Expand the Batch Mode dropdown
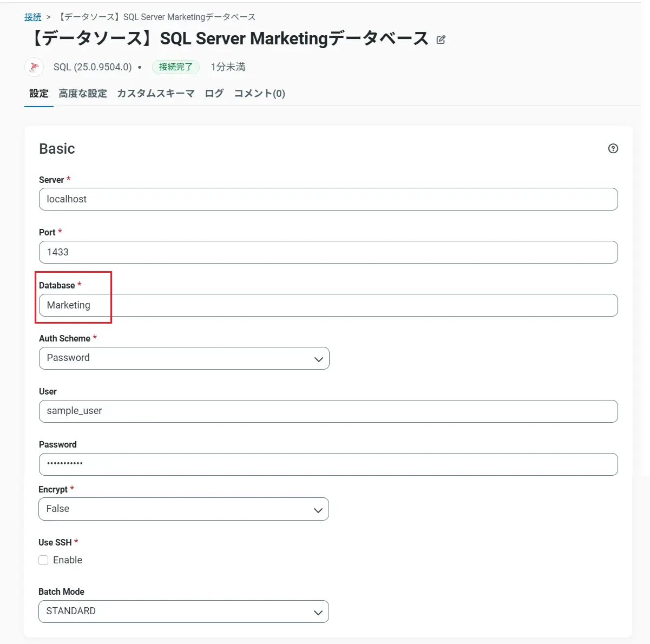The height and width of the screenshot is (644, 650). [183, 612]
